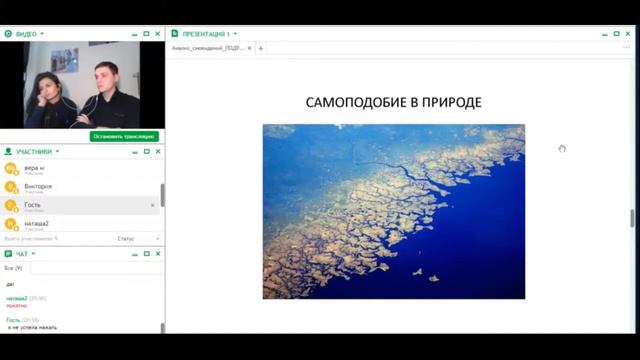Switch to the Анализ_сновидений presentation tab

(x=208, y=48)
